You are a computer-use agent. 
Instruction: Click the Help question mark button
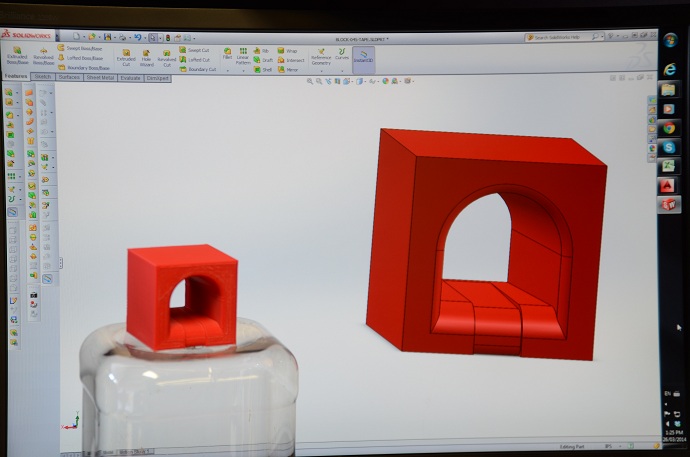[610, 37]
